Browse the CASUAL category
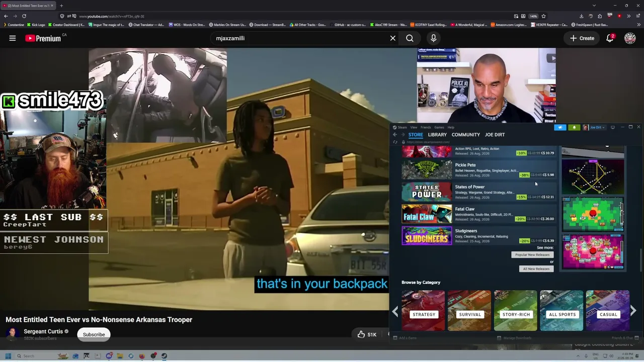The height and width of the screenshot is (362, 644). (608, 310)
